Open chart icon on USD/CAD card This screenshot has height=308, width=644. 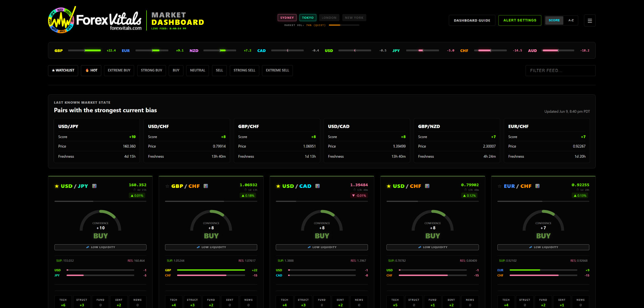click(317, 186)
